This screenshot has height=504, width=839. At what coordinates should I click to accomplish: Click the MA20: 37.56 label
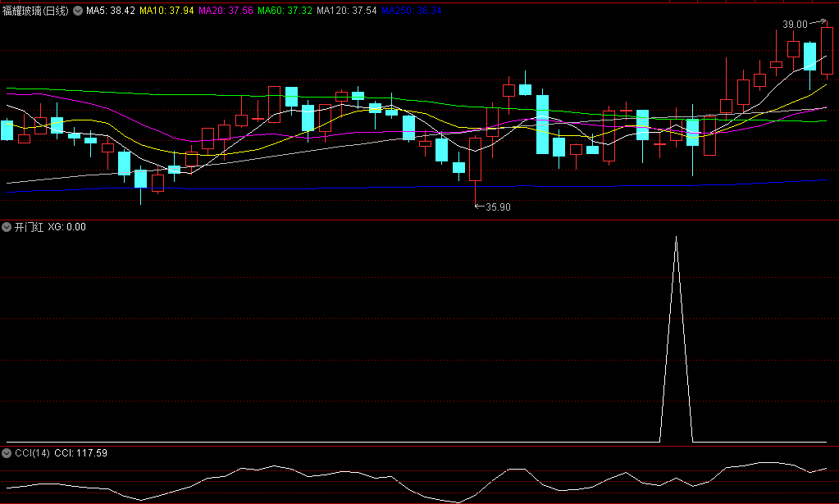pos(226,11)
